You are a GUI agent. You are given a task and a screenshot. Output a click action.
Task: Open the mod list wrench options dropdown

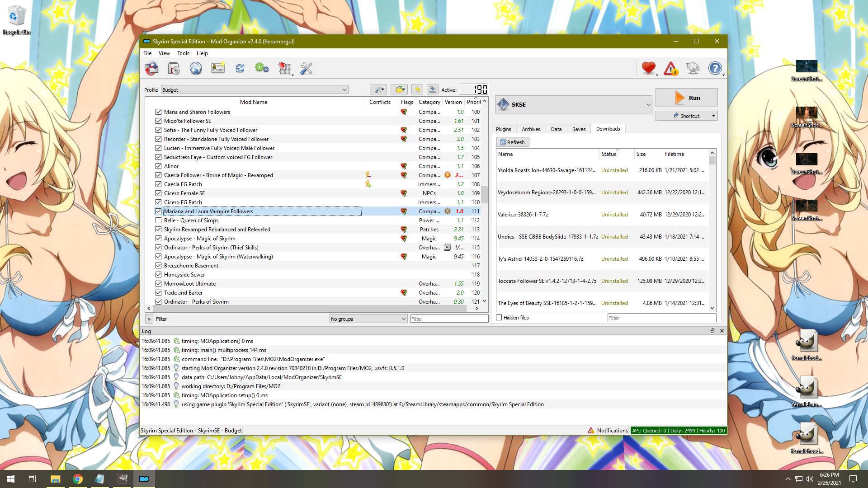click(378, 89)
